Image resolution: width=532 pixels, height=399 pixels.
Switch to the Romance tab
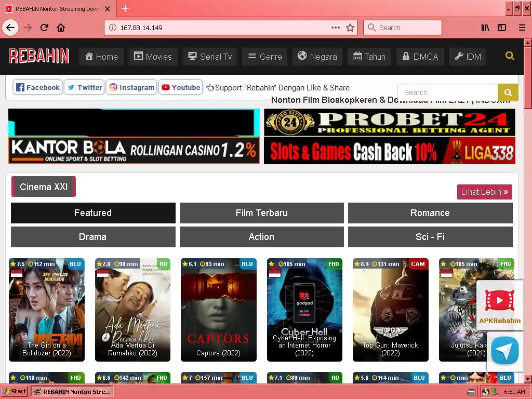coord(430,212)
